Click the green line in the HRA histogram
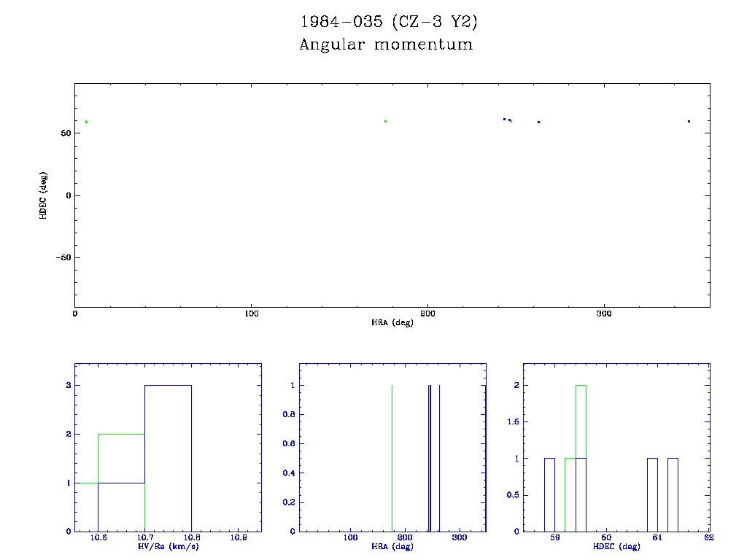This screenshot has width=747, height=560. coord(392,458)
